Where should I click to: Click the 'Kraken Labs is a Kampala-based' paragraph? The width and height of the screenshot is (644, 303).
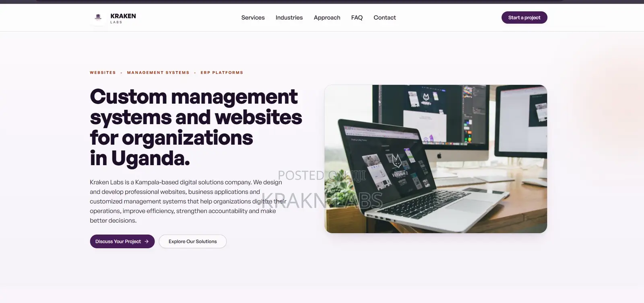[188, 201]
